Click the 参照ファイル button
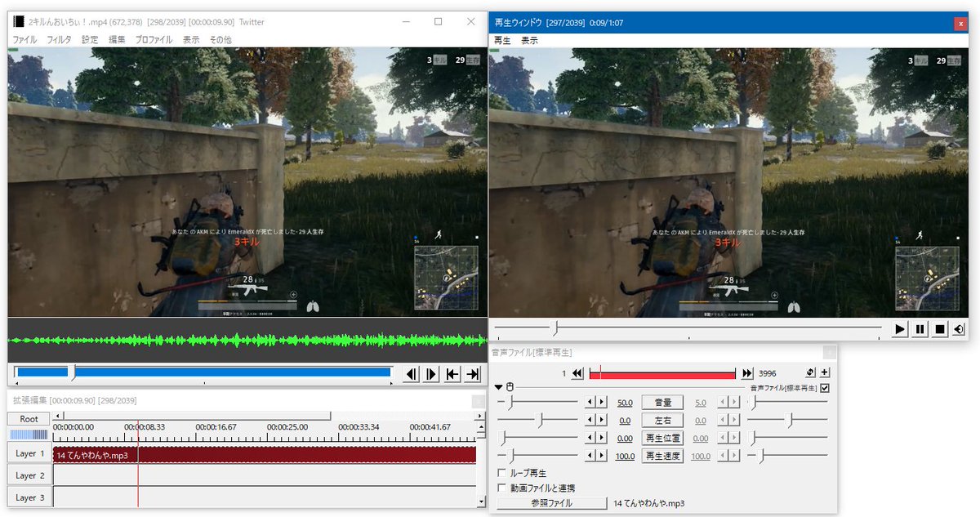This screenshot has width=980, height=517. click(x=552, y=503)
